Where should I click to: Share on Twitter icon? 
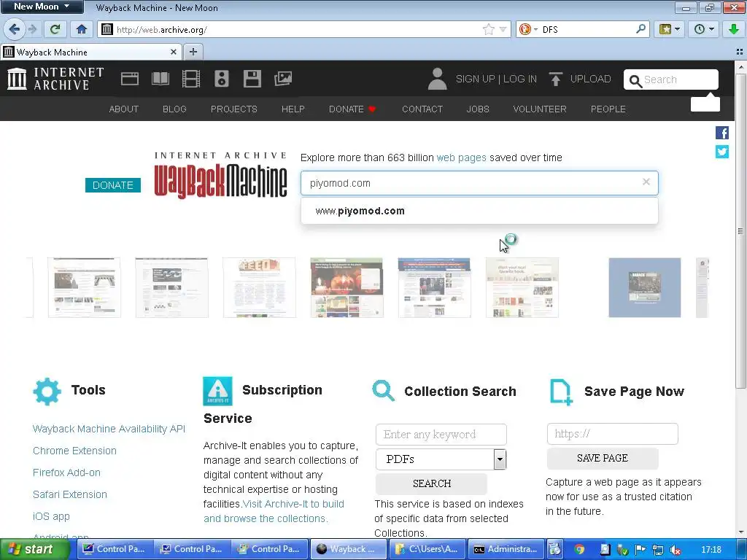tap(721, 152)
